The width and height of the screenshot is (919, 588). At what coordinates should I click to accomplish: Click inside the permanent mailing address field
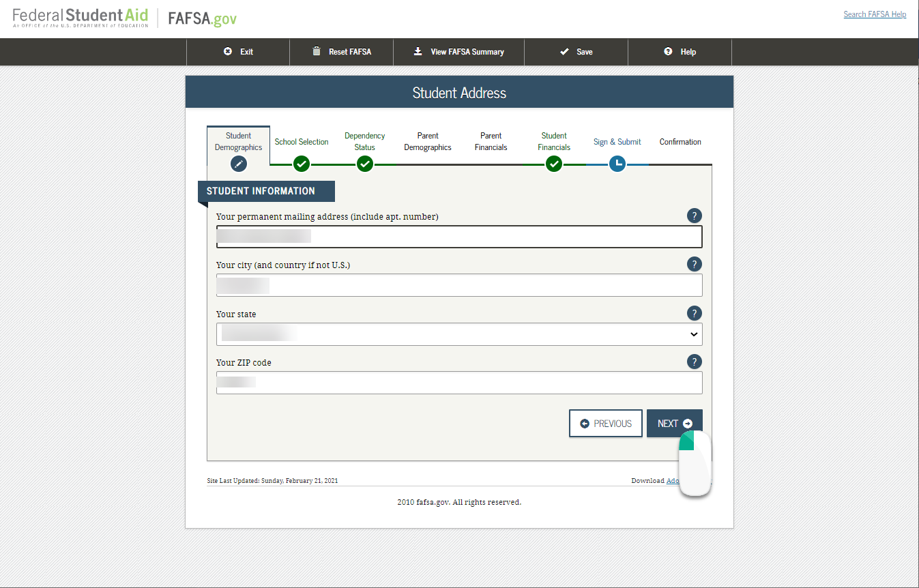(x=458, y=237)
